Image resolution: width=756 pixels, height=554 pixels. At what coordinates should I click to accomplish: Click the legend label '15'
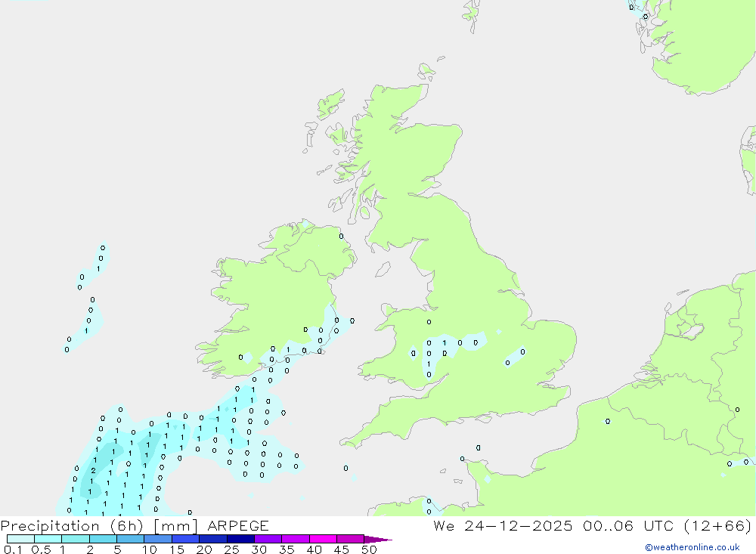coord(177,549)
